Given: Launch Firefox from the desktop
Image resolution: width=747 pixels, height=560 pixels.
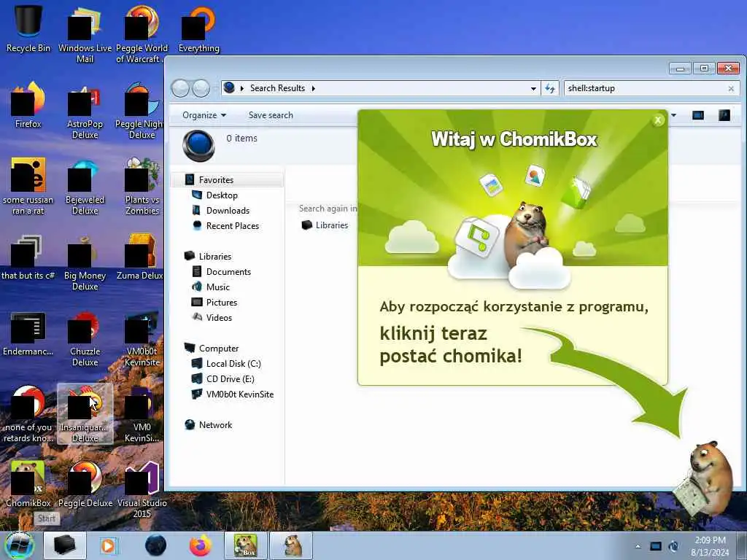Looking at the screenshot, I should (x=28, y=105).
